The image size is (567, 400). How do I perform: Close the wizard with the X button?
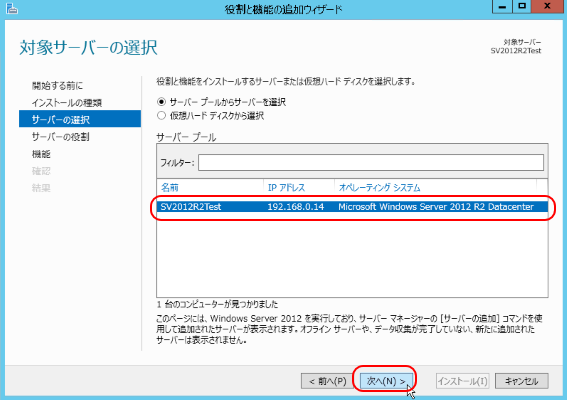coord(547,7)
